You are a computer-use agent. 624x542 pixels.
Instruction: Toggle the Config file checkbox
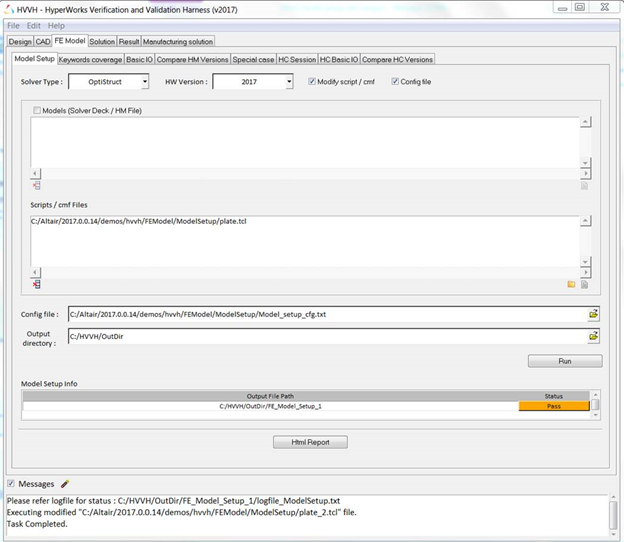pos(395,81)
